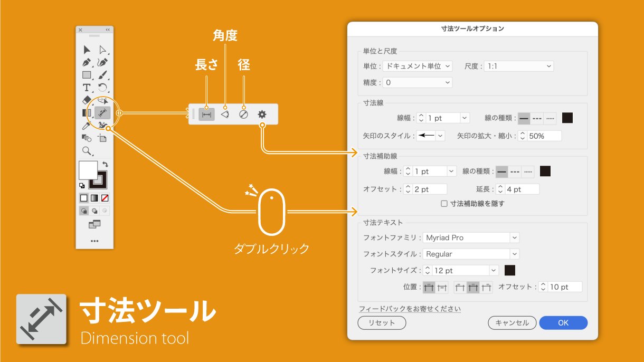The height and width of the screenshot is (362, 644).
Task: Enable the 寸法補助線を隠す checkbox
Action: tap(444, 204)
